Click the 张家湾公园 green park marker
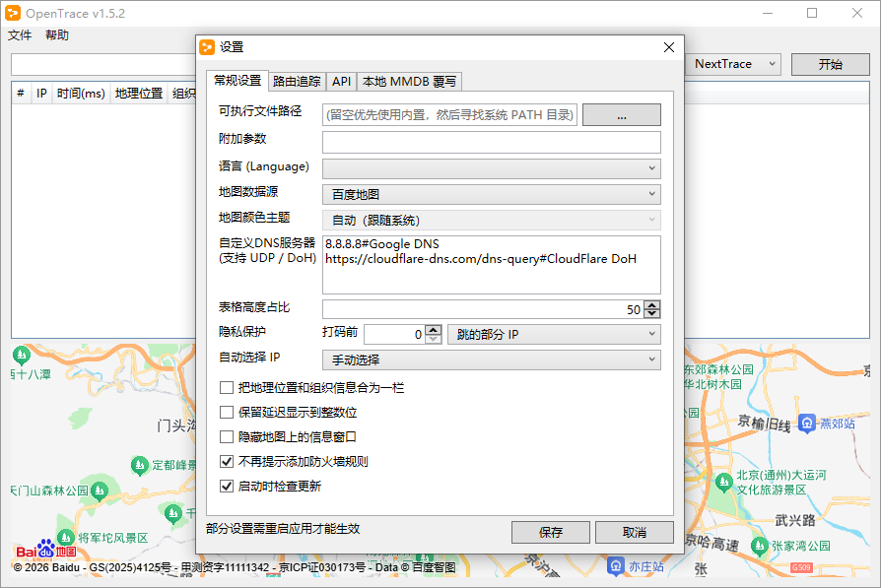The width and height of the screenshot is (881, 588). coord(759,546)
